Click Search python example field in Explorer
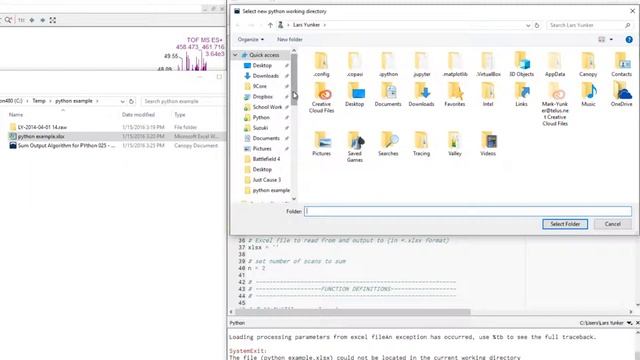Screen dimensions: 640x360 pyautogui.click(x=183, y=101)
